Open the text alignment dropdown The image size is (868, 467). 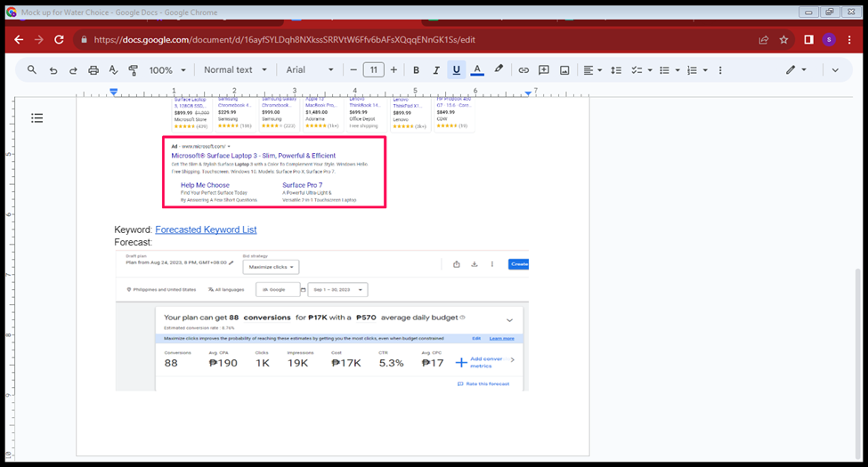[592, 70]
